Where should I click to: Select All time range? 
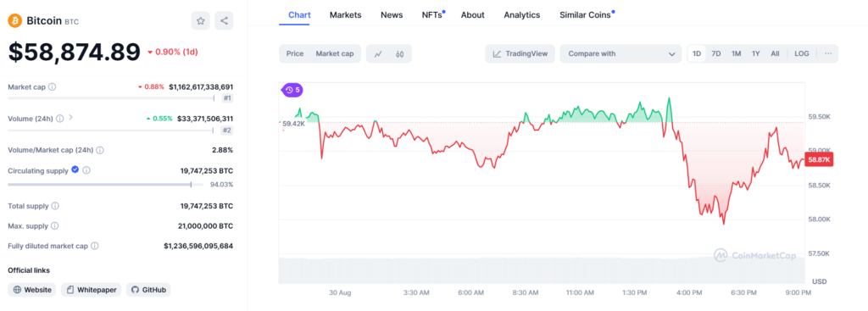click(775, 53)
